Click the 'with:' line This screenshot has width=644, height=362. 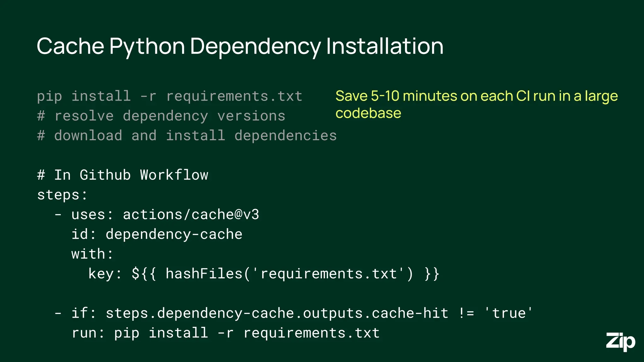pyautogui.click(x=92, y=254)
